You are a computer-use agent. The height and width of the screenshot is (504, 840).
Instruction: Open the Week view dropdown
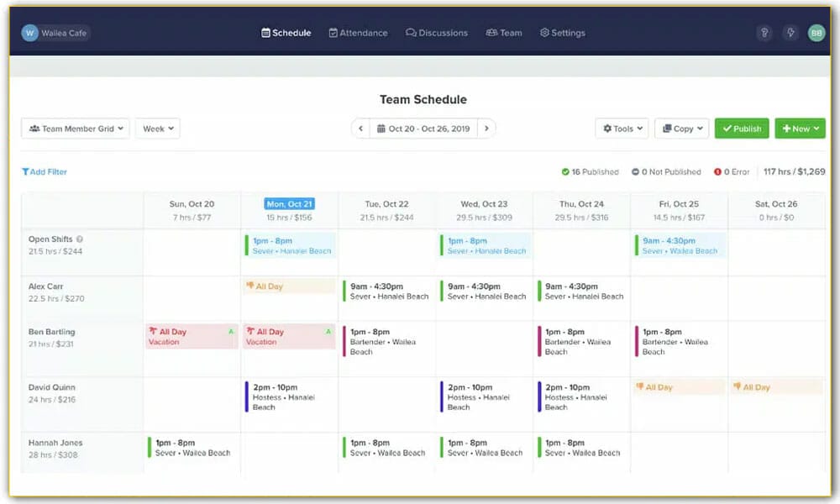(x=158, y=129)
